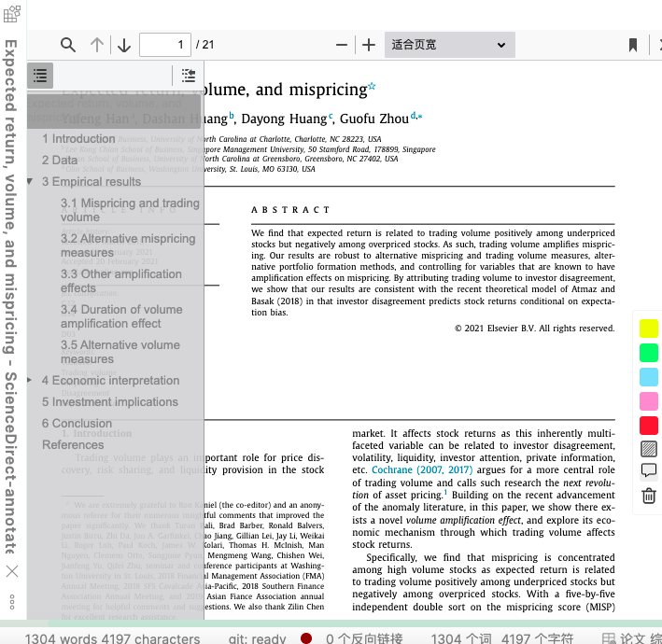662x644 pixels.
Task: Go to previous page with up arrow
Action: tap(97, 45)
